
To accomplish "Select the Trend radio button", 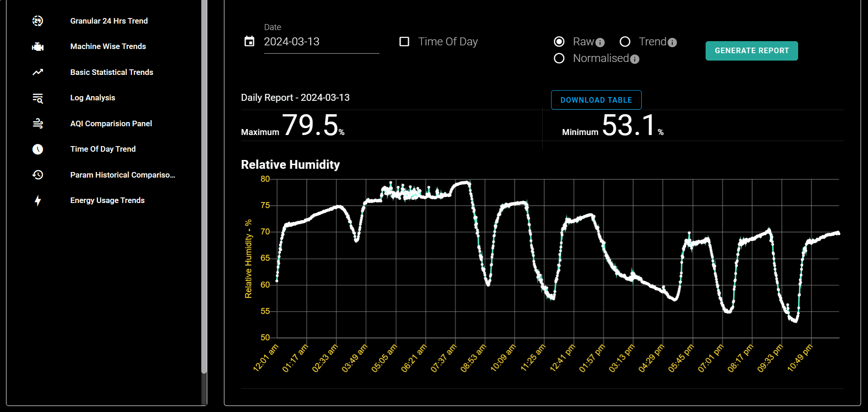I will tap(625, 42).
